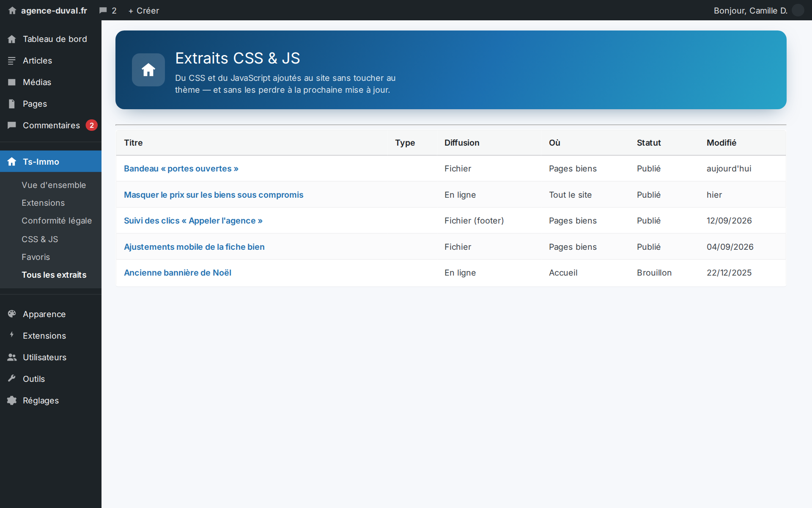Open Vue d'ensemble submenu item
This screenshot has width=812, height=508.
point(54,185)
